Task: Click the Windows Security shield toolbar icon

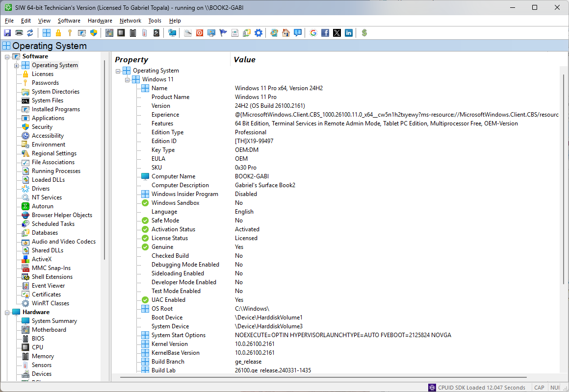Action: click(94, 33)
